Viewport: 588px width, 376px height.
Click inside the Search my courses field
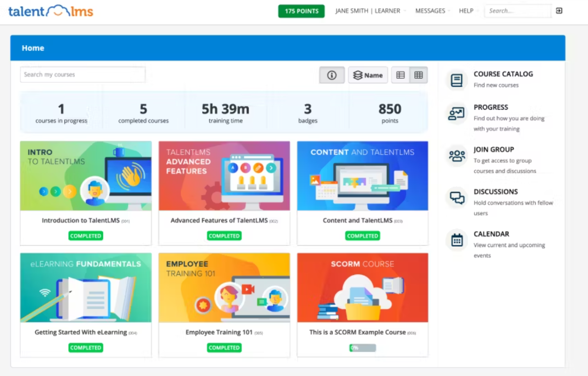pos(82,74)
